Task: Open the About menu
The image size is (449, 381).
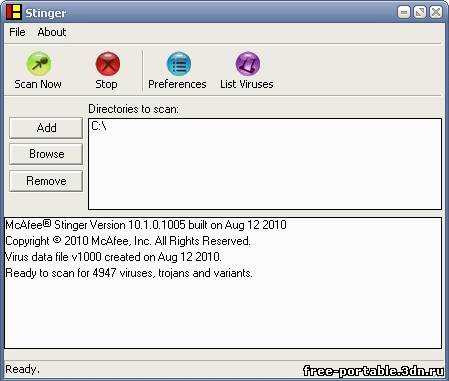Action: click(52, 32)
